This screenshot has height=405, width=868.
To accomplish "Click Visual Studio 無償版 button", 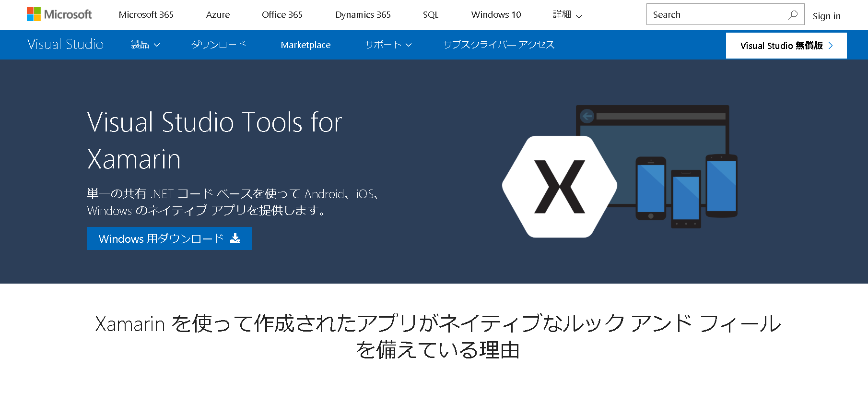I will [x=786, y=46].
